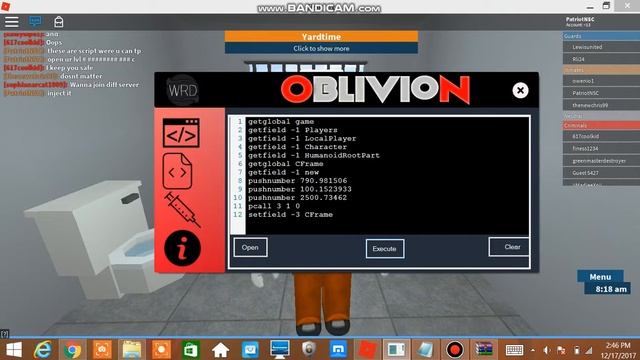The width and height of the screenshot is (640, 360).
Task: Open Bandicam record icon in taskbar
Action: tap(454, 350)
